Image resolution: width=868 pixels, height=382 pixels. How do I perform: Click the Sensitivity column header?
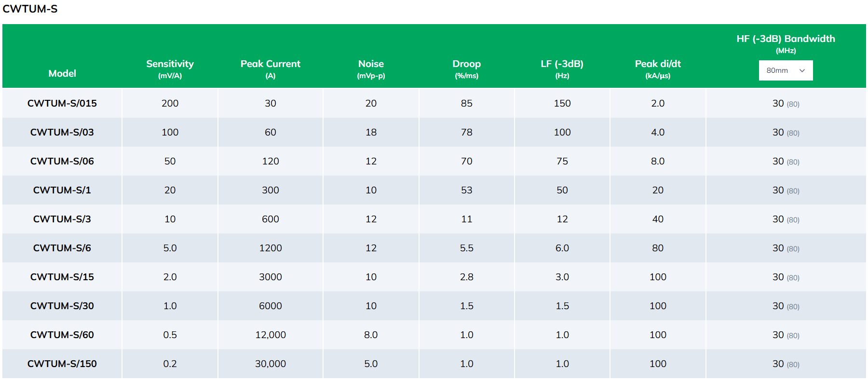click(x=170, y=64)
